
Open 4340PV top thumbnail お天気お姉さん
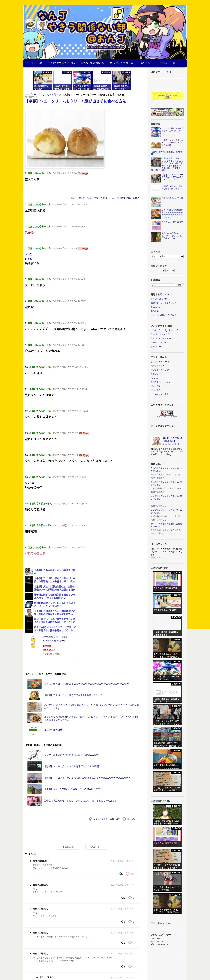point(42,80)
